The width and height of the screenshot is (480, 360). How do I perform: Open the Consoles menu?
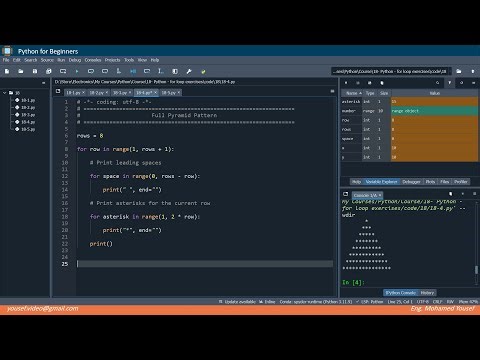tap(93, 60)
